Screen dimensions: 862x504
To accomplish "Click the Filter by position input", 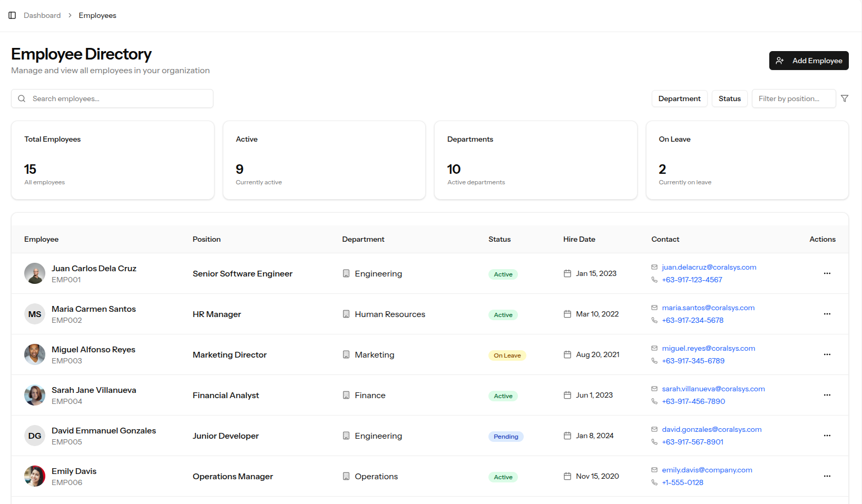I will point(793,98).
